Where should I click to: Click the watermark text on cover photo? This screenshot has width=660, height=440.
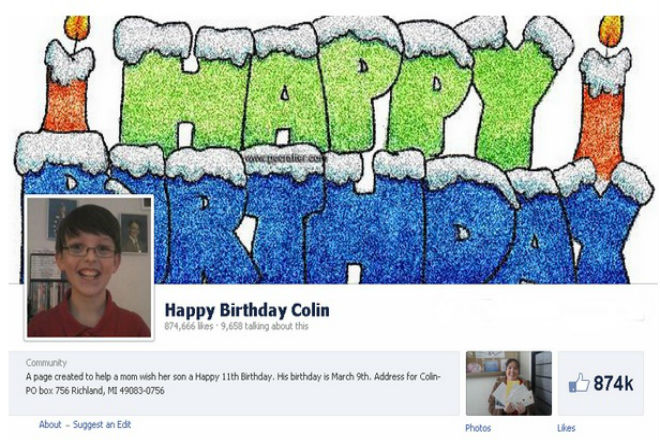point(285,158)
